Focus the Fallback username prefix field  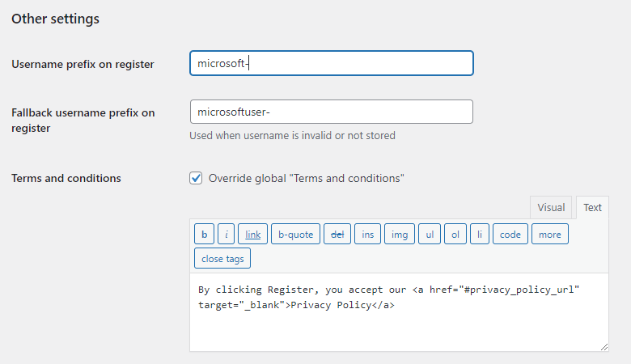(x=331, y=112)
